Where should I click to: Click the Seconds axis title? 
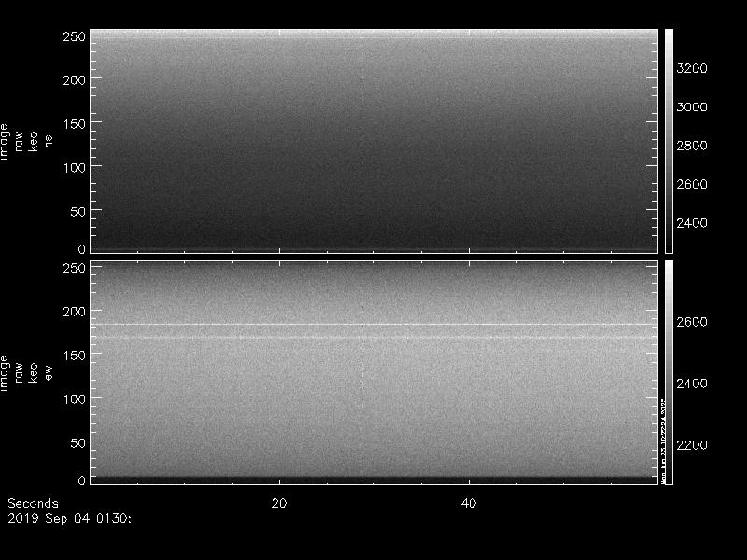(33, 503)
